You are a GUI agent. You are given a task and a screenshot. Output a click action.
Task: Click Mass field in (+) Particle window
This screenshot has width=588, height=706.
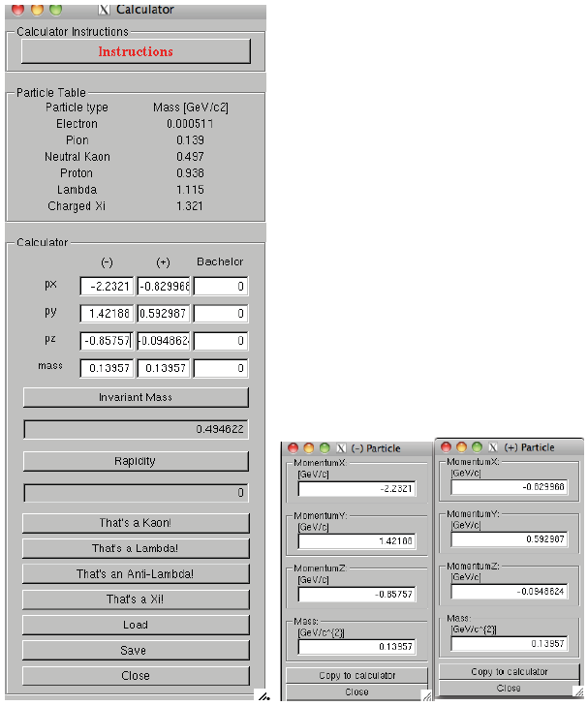pos(509,644)
